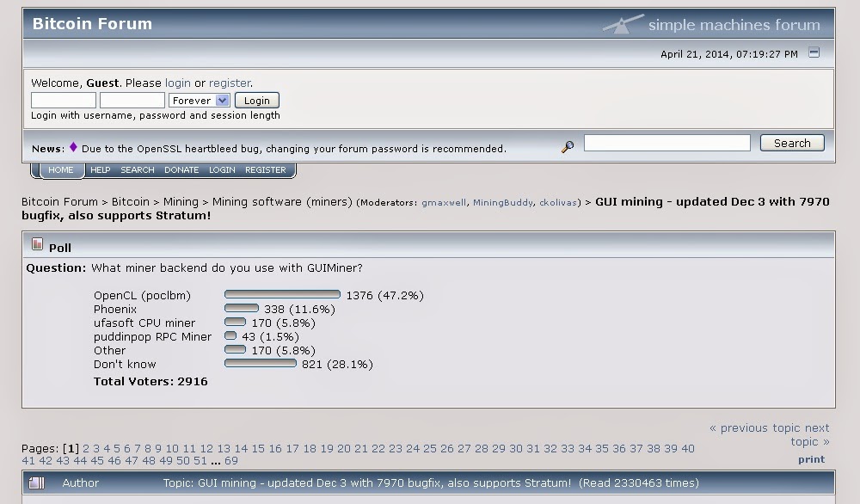The image size is (860, 504).
Task: Click the Simple Machines Forum logo
Action: click(711, 24)
